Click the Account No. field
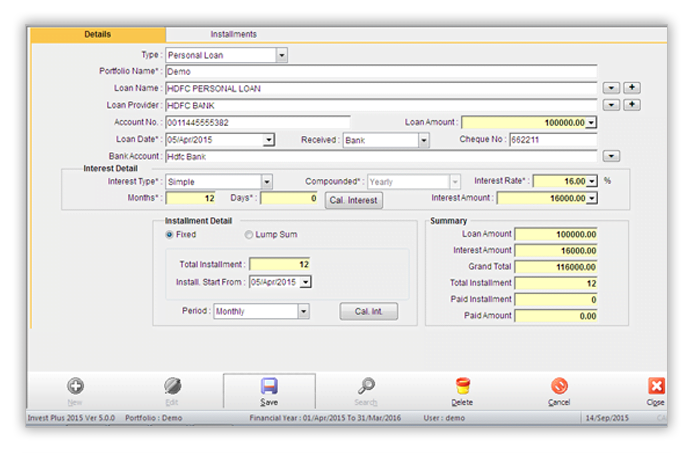687x453 pixels. [258, 123]
